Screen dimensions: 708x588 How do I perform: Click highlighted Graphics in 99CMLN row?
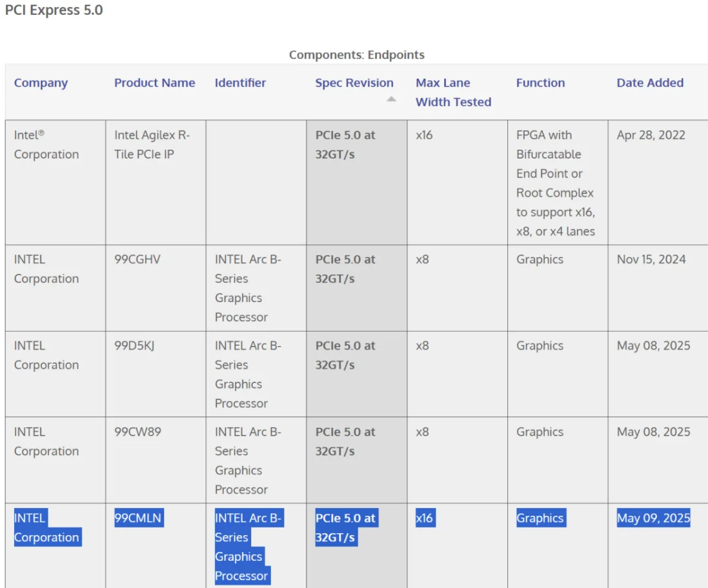click(x=541, y=518)
